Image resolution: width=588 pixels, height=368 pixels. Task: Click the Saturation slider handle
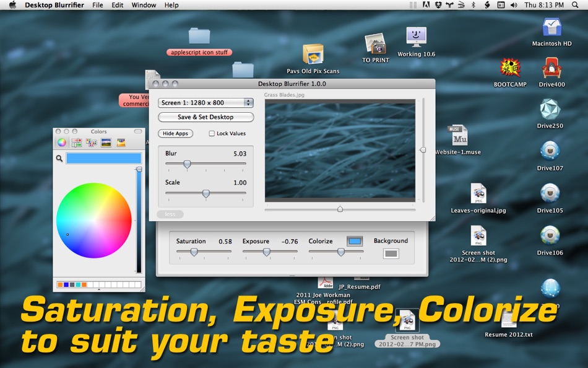pyautogui.click(x=194, y=252)
